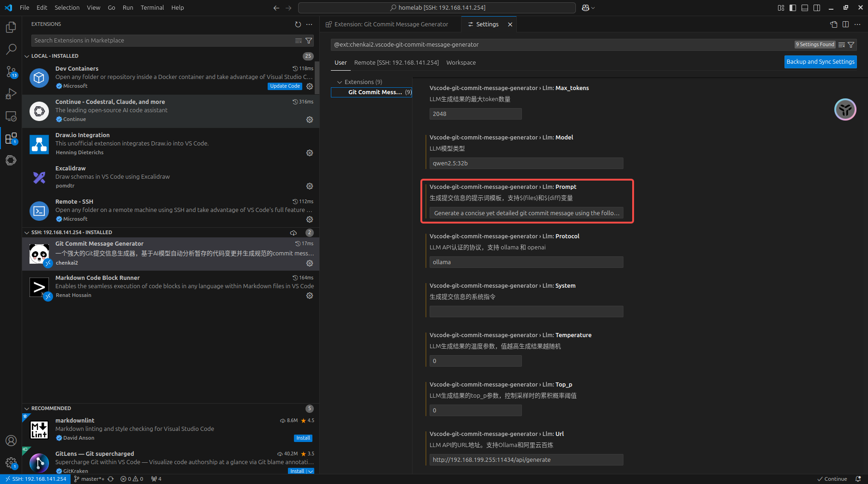The height and width of the screenshot is (484, 868).
Task: Open Settings JSON file icon
Action: pyautogui.click(x=834, y=24)
